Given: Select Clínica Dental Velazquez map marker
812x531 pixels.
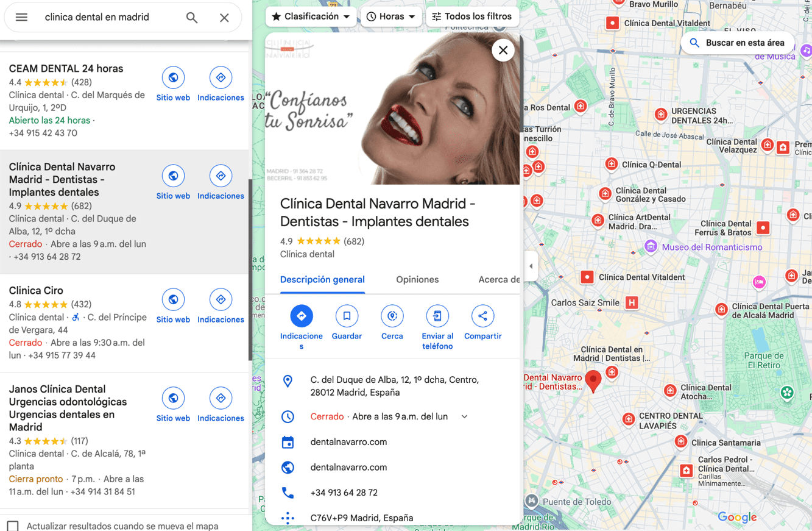Looking at the screenshot, I should click(768, 145).
